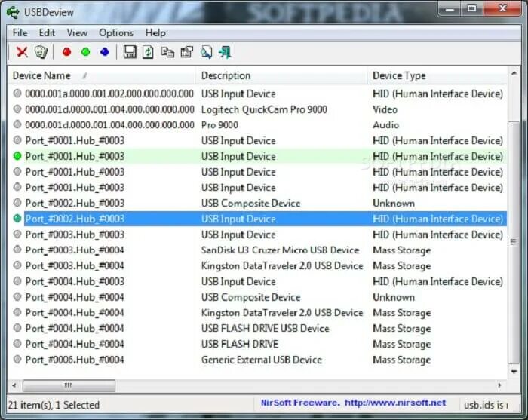Click the horizontal scrollbar thumb
The width and height of the screenshot is (528, 420).
click(x=69, y=385)
